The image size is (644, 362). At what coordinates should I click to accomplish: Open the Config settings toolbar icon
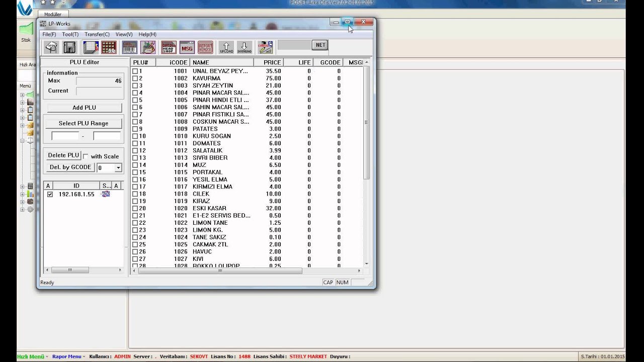(x=265, y=47)
